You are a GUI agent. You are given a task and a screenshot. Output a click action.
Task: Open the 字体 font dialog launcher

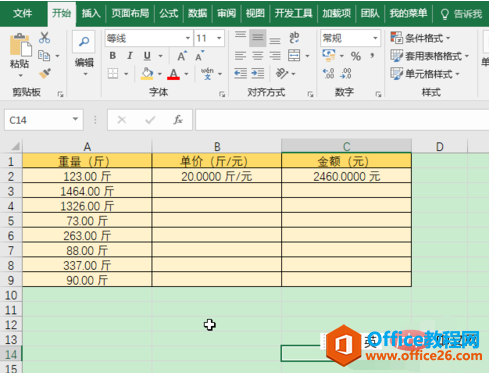(222, 95)
